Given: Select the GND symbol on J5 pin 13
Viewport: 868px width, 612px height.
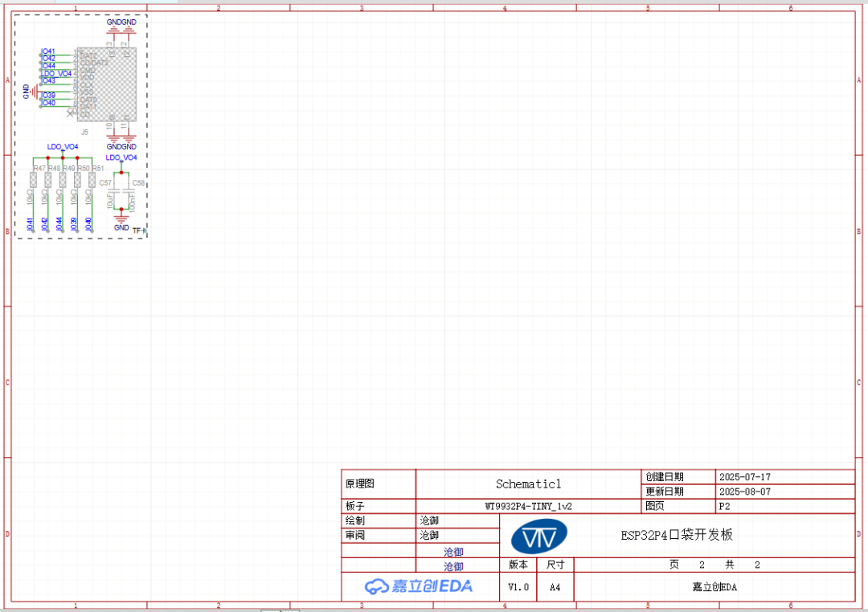Looking at the screenshot, I should [x=113, y=31].
